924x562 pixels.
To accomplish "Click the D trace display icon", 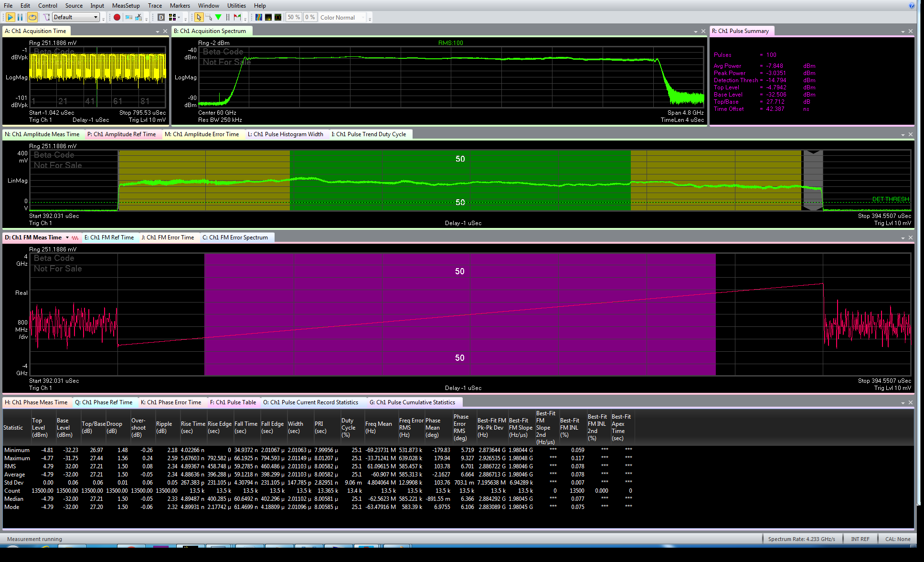I will click(161, 17).
